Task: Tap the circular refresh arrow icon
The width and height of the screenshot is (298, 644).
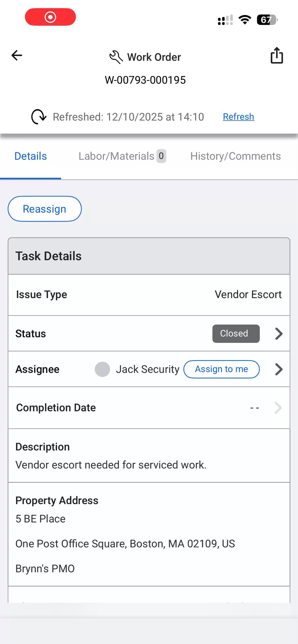Action: (39, 117)
